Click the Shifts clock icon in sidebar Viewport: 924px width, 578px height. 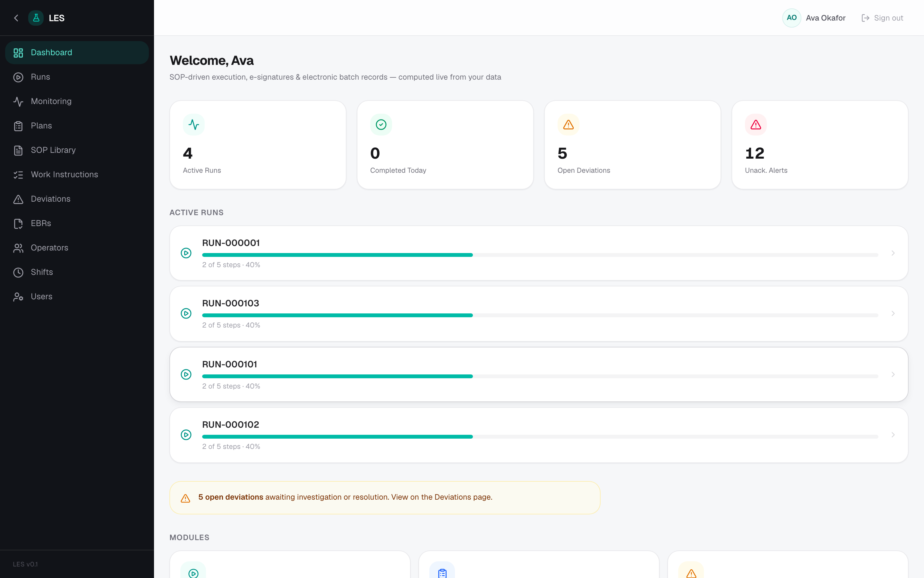18,273
